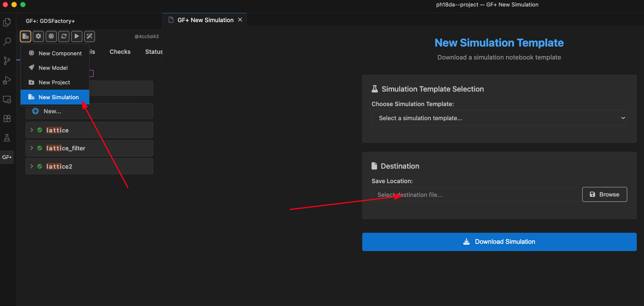
Task: Switch to the Status tab
Action: (x=154, y=52)
